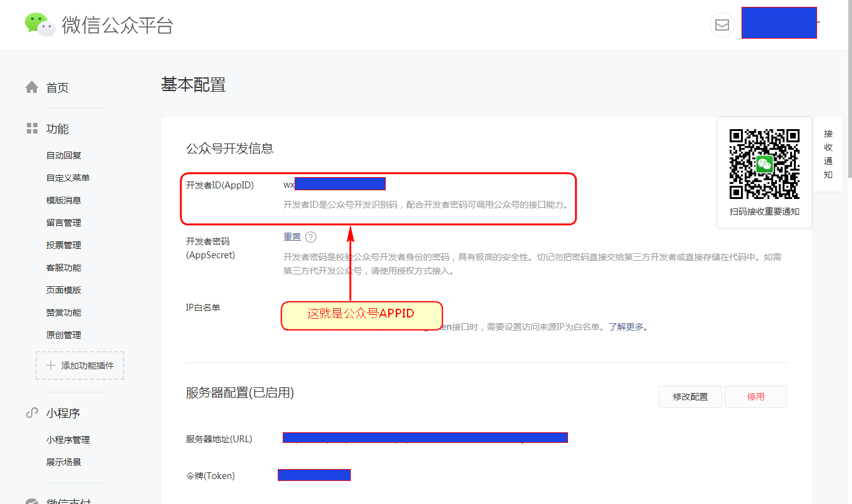Open 功能 section heading
The height and width of the screenshot is (504, 852).
click(x=57, y=129)
